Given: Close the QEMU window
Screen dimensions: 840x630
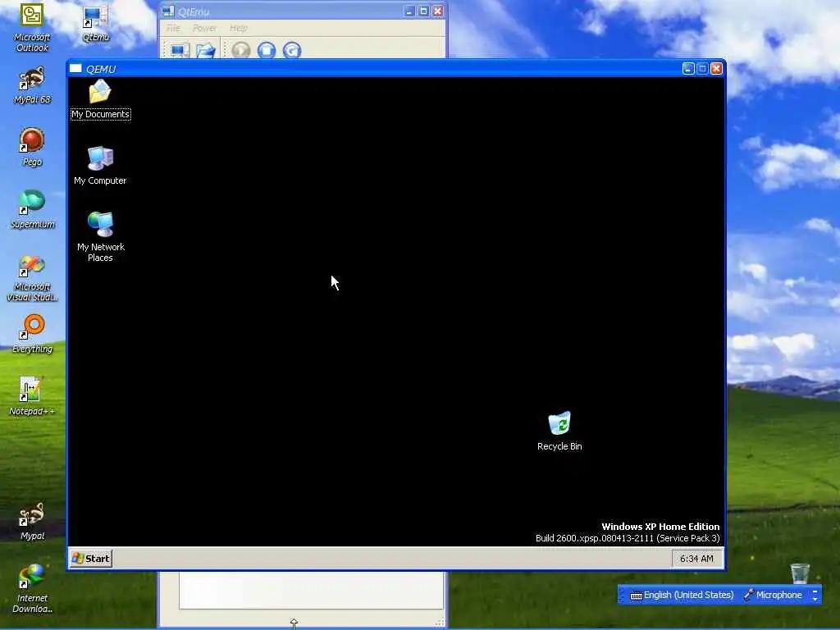Looking at the screenshot, I should (716, 69).
